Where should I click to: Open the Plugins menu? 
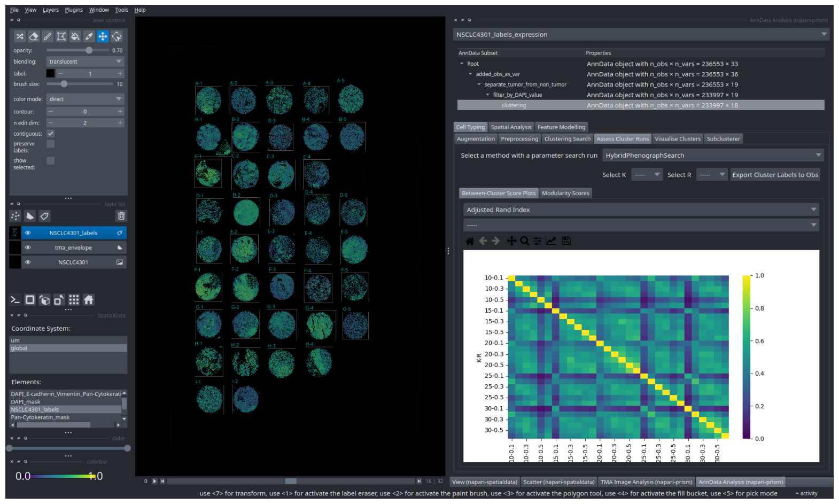(74, 10)
